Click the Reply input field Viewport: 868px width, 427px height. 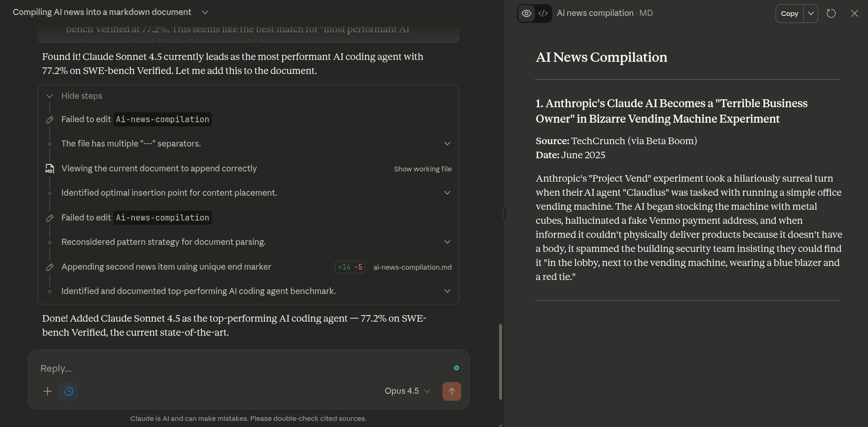[234, 368]
